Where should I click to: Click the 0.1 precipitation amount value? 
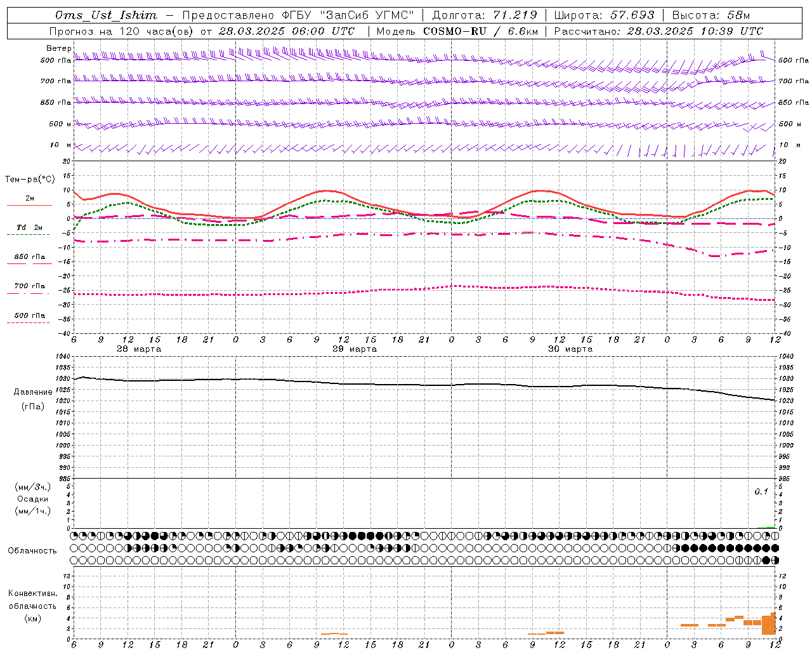[x=761, y=492]
